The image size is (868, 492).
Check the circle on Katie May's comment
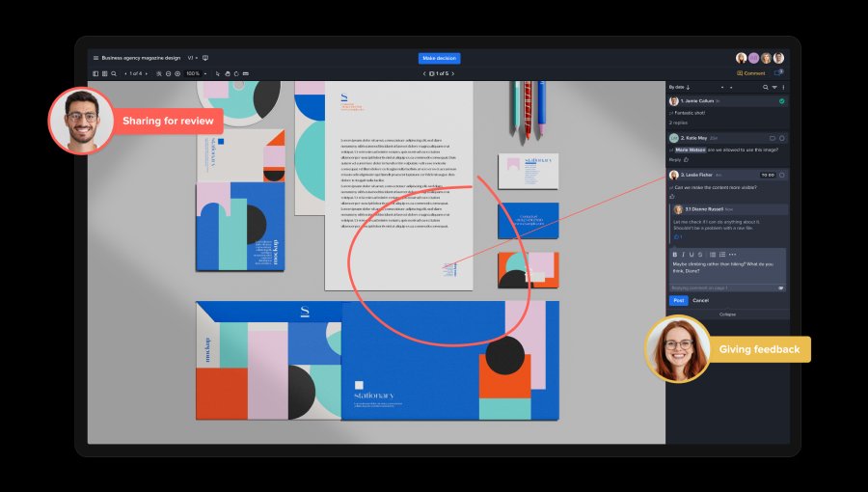(781, 138)
